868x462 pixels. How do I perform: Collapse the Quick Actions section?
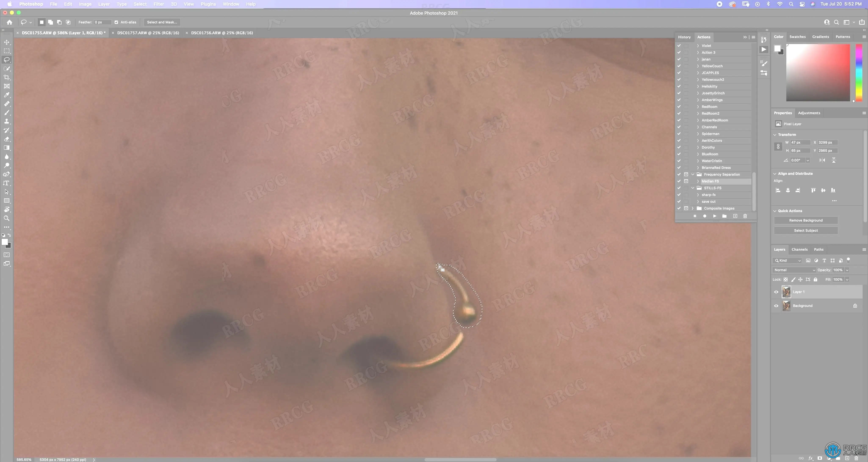[775, 211]
